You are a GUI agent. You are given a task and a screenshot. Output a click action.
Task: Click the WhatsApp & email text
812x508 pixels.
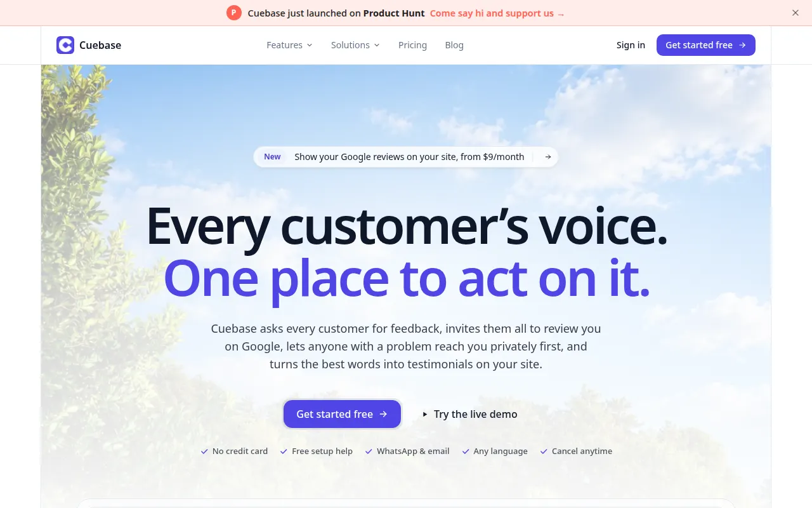(x=413, y=451)
